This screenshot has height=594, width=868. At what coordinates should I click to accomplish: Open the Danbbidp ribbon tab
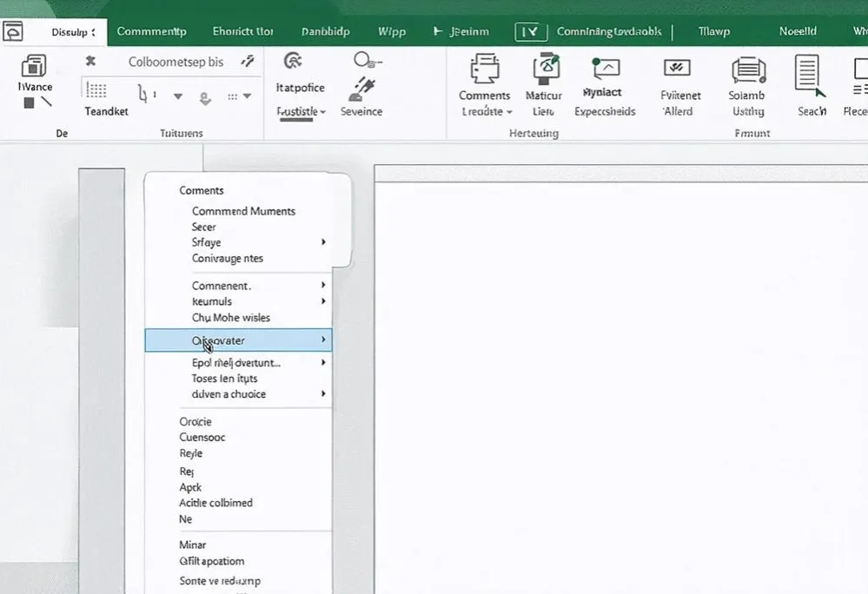pos(325,31)
